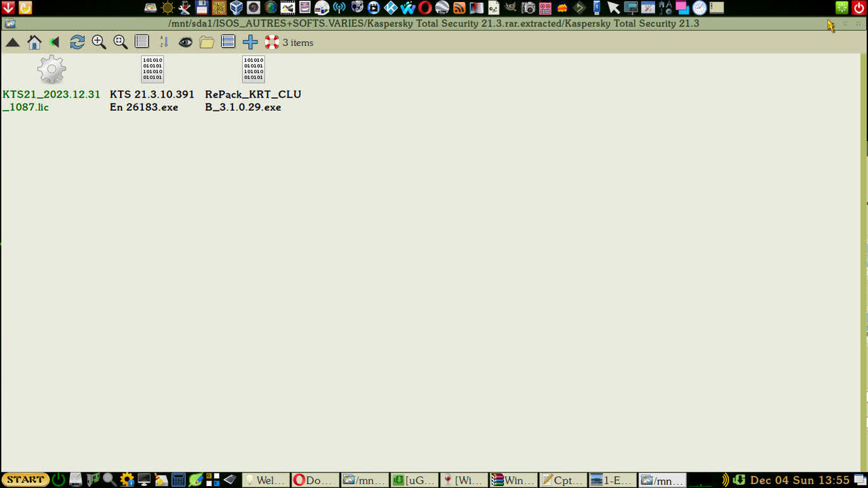The height and width of the screenshot is (488, 868).
Task: Change the sort order arrows
Action: pyautogui.click(x=163, y=42)
